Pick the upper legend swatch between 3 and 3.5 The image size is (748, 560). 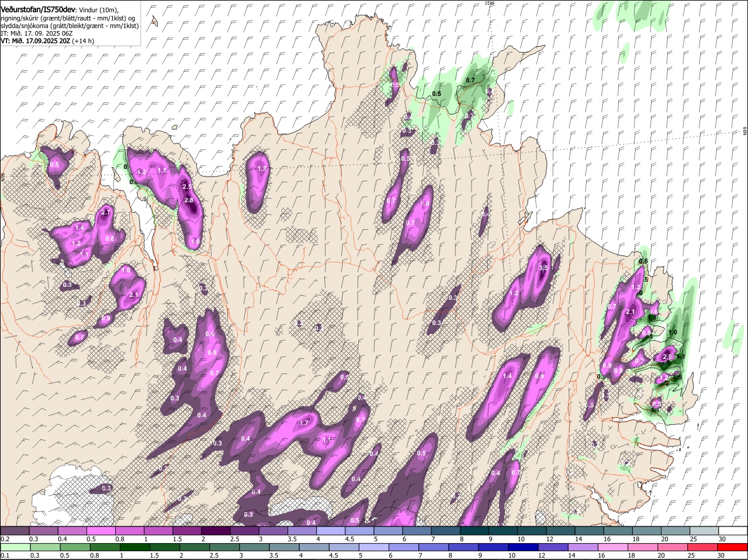273,530
